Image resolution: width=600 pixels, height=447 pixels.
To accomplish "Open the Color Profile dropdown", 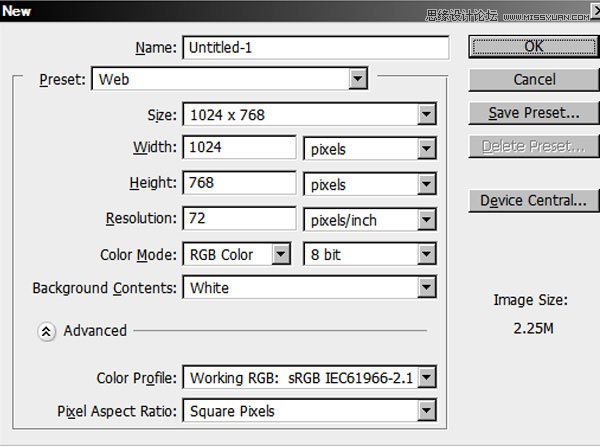I will click(310, 378).
